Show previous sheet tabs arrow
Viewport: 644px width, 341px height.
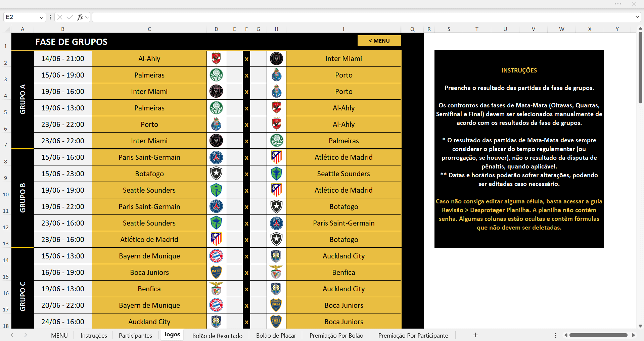[12, 335]
